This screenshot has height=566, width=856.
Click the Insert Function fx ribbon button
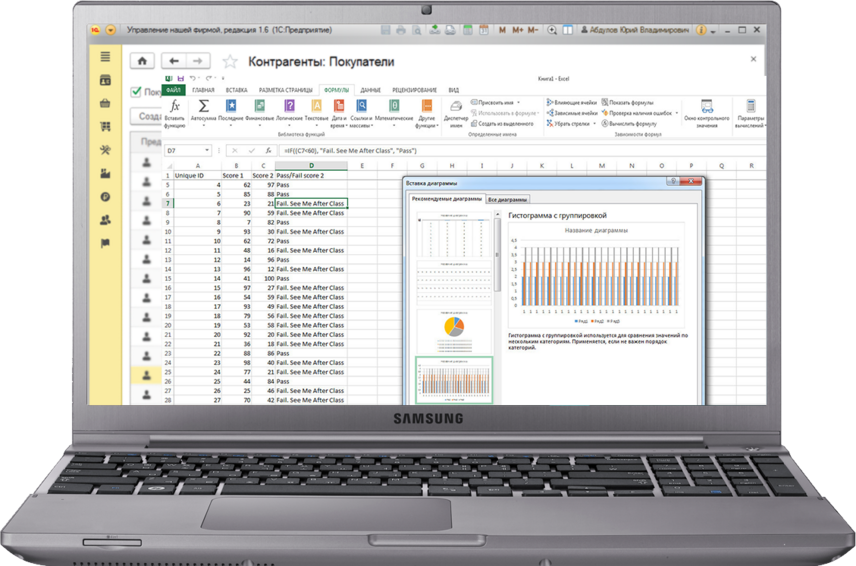[x=175, y=114]
